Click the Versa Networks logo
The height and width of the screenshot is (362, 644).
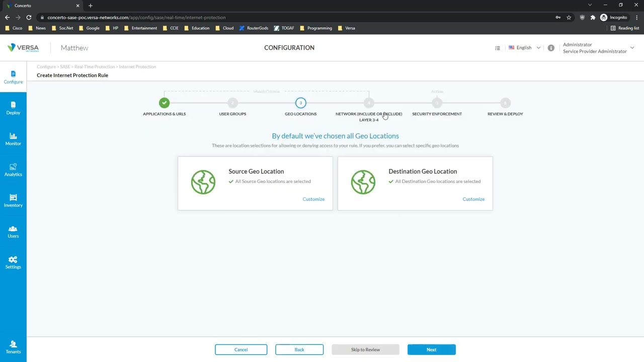tap(23, 48)
